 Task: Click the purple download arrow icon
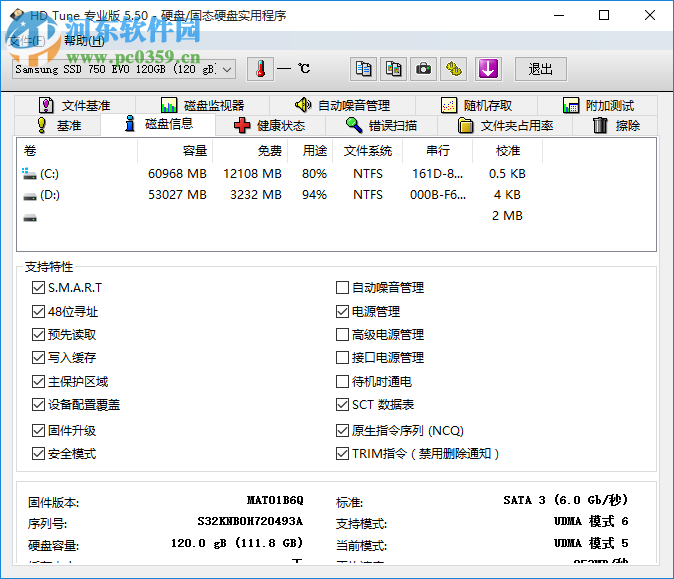[x=488, y=69]
